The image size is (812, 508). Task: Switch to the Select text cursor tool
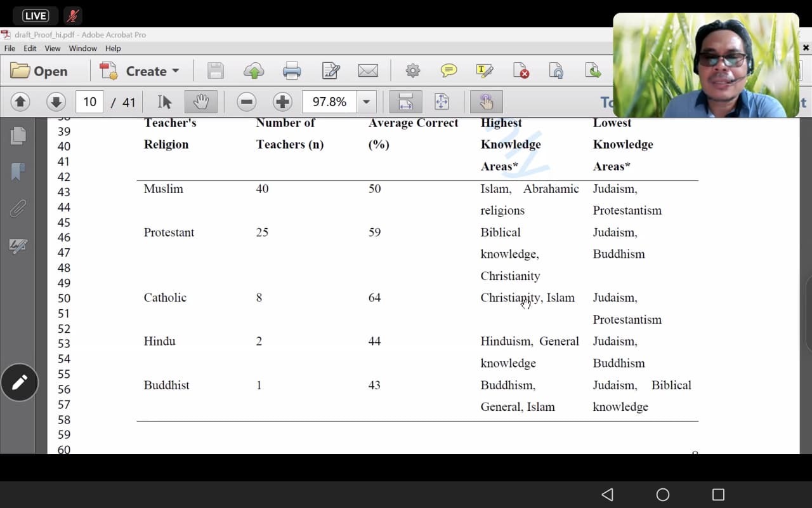point(164,102)
